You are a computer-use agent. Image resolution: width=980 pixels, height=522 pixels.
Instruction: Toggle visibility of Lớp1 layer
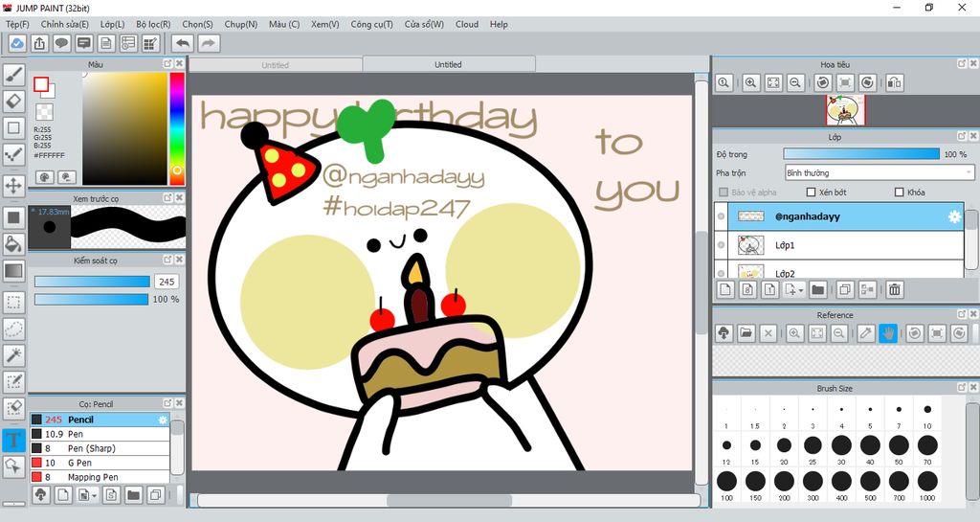tap(722, 245)
